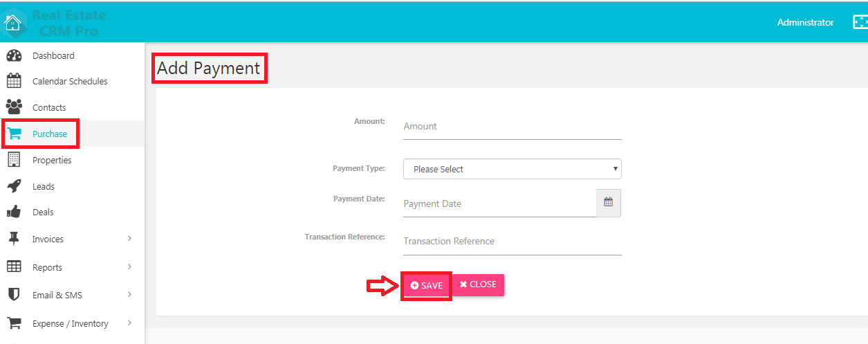Open the Payment Date calendar picker
Screen dimensions: 868x344
point(609,203)
